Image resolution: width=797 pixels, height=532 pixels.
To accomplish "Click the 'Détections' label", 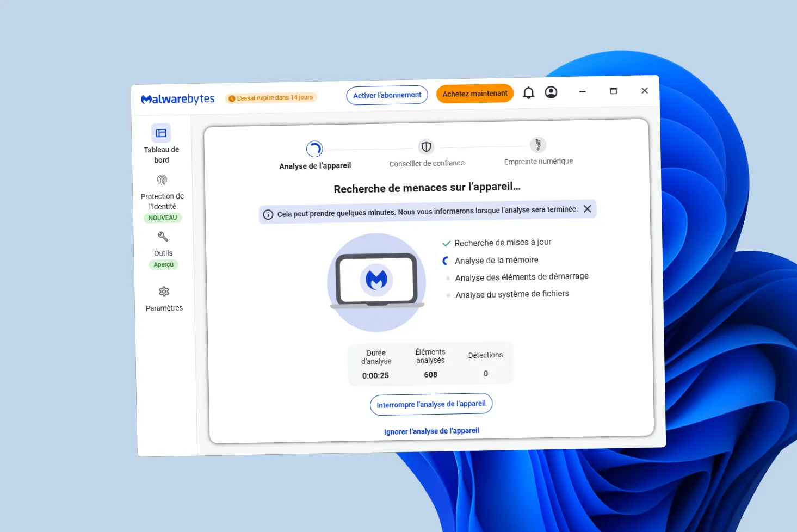I will [485, 355].
